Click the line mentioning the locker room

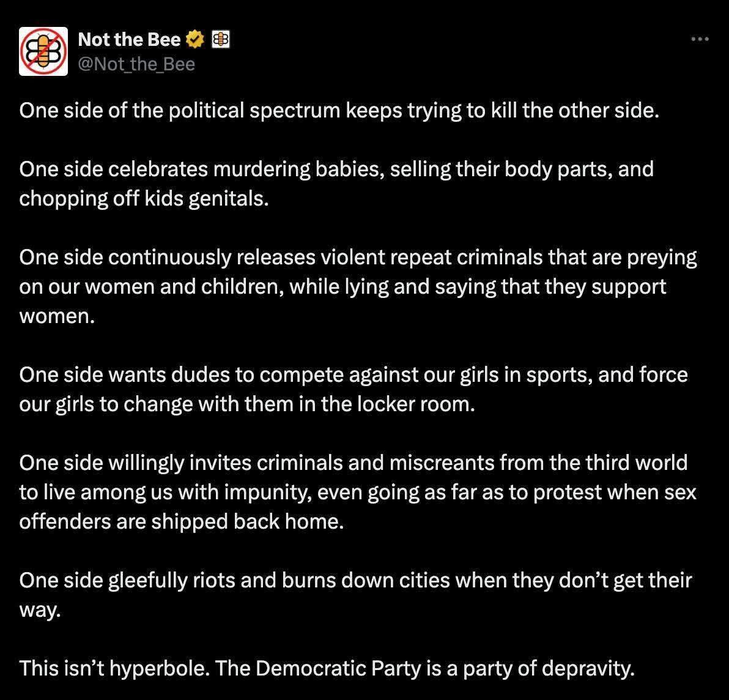pyautogui.click(x=247, y=404)
